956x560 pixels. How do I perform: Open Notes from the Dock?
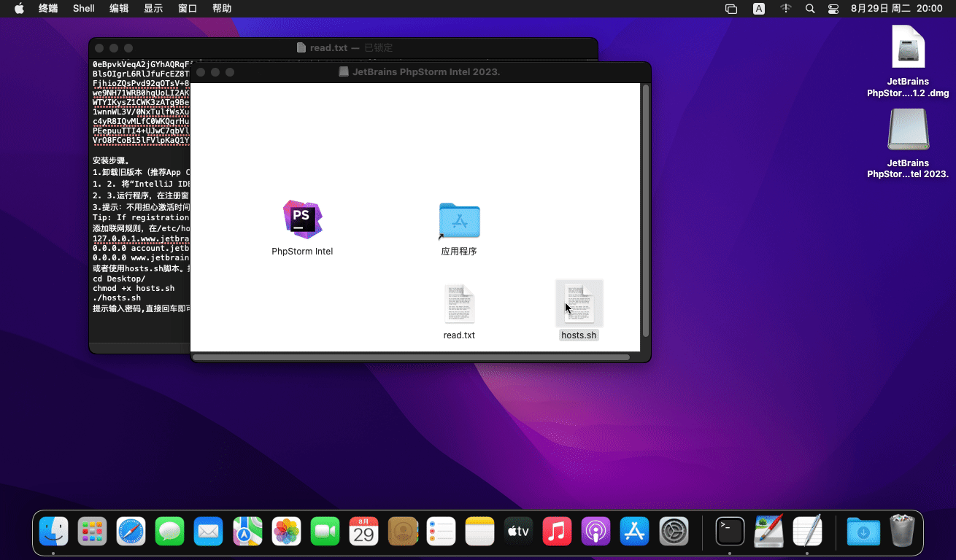click(479, 532)
